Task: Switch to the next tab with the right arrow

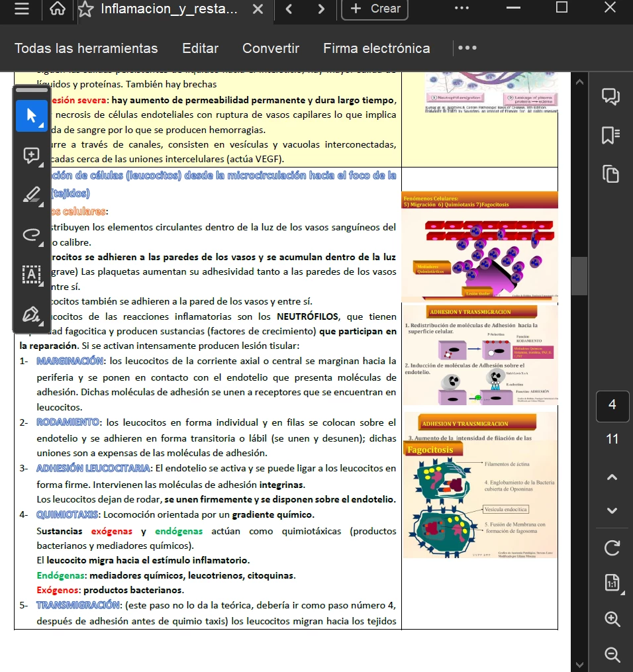Action: point(321,9)
